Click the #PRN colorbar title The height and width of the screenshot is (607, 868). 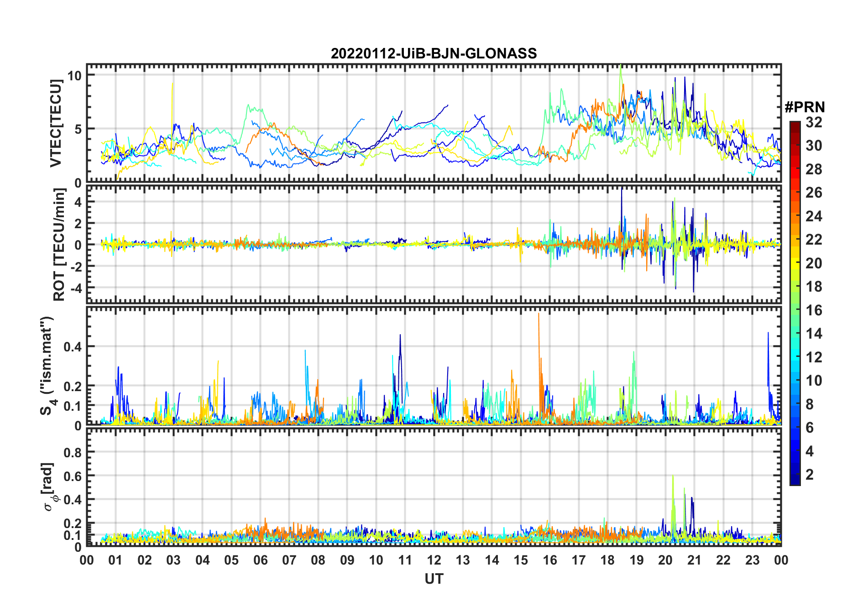click(x=805, y=107)
